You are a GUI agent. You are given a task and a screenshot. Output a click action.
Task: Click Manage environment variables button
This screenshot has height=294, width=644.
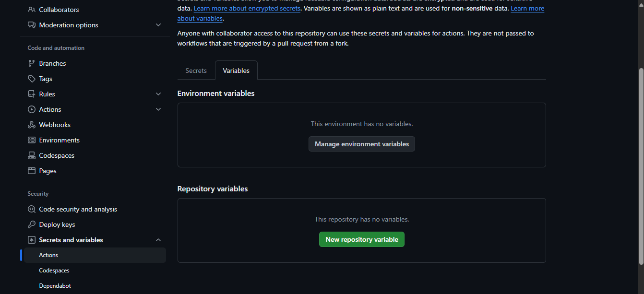(362, 144)
